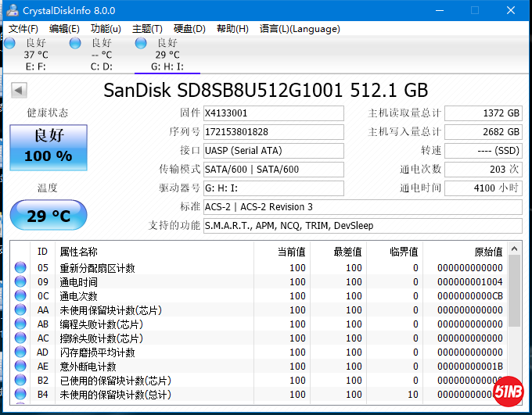The height and width of the screenshot is (415, 532).
Task: Click the previous disk arrow button
Action: coord(19,90)
